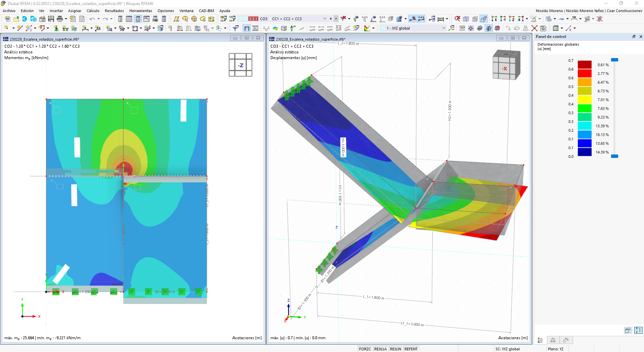Click the results filter funnel icon
The image size is (644, 352).
click(x=235, y=28)
